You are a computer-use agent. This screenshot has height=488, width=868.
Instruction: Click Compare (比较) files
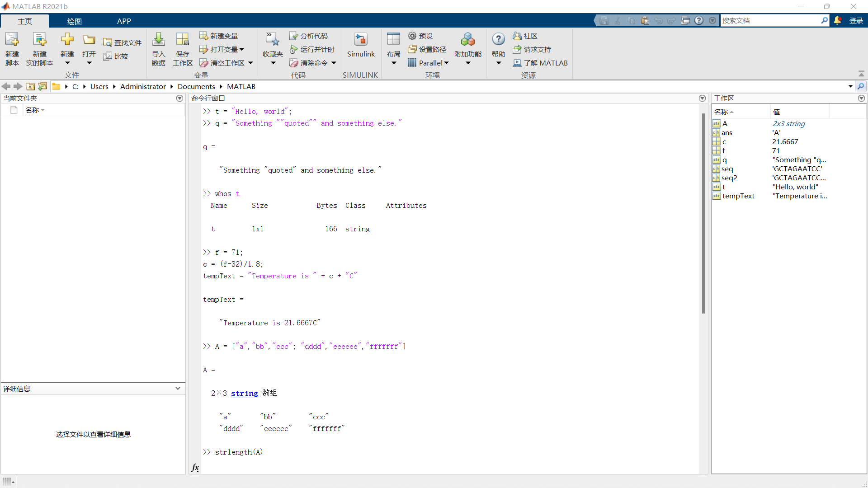(x=116, y=56)
